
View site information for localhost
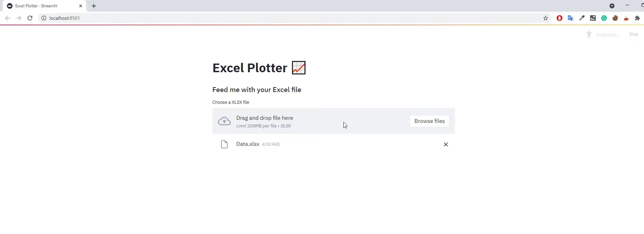click(44, 18)
